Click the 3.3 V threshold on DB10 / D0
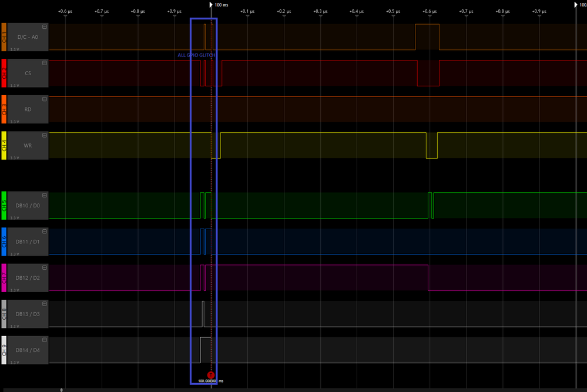 tap(15, 218)
